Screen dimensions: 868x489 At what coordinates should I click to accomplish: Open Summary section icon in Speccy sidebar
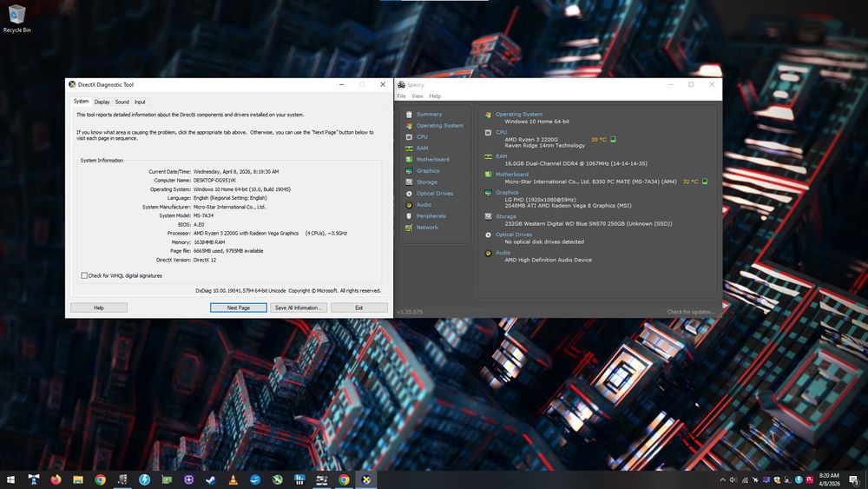coord(409,114)
